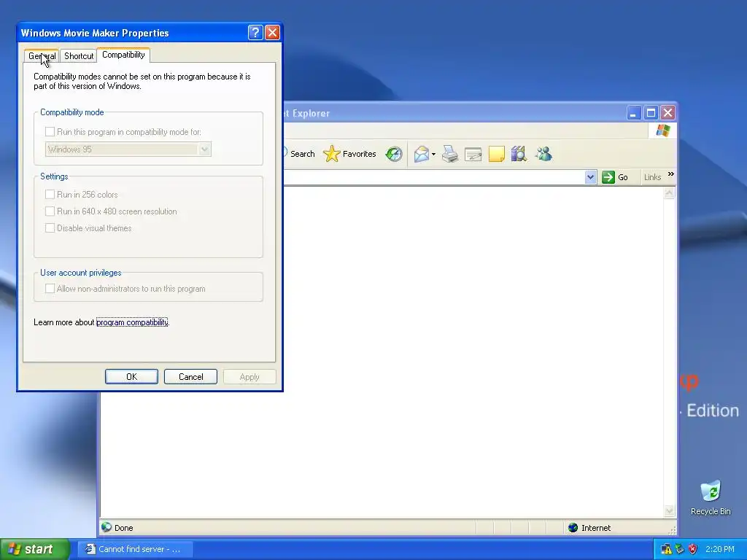Open the Start menu
Image resolution: width=747 pixels, height=560 pixels.
pos(35,549)
